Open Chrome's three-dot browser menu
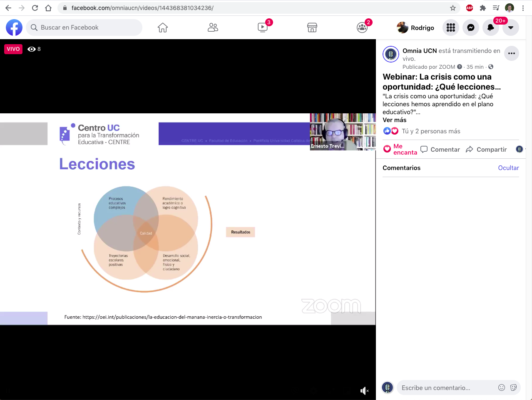532x400 pixels. (523, 8)
